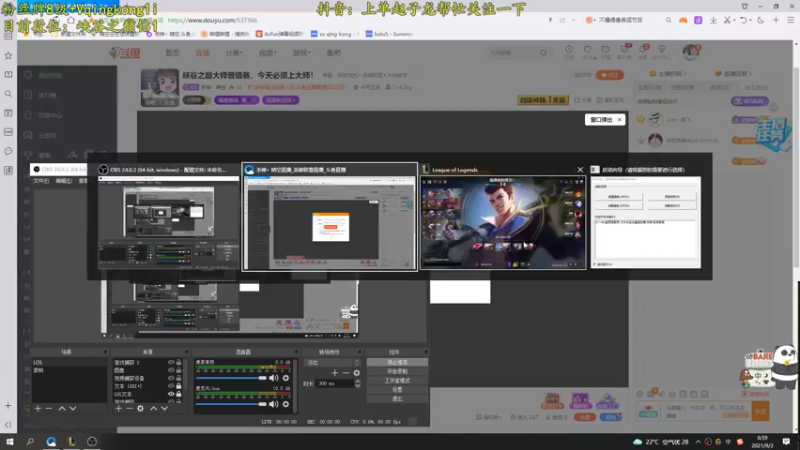Toggle lock on 窗口捕获 2 source
This screenshot has height=450, width=800.
pos(179,362)
